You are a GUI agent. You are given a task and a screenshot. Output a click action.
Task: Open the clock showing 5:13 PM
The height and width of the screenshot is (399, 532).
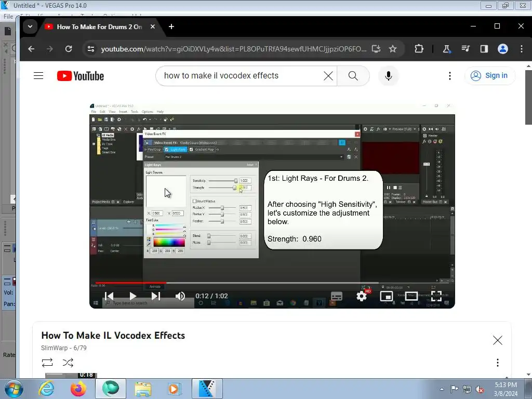tap(506, 389)
